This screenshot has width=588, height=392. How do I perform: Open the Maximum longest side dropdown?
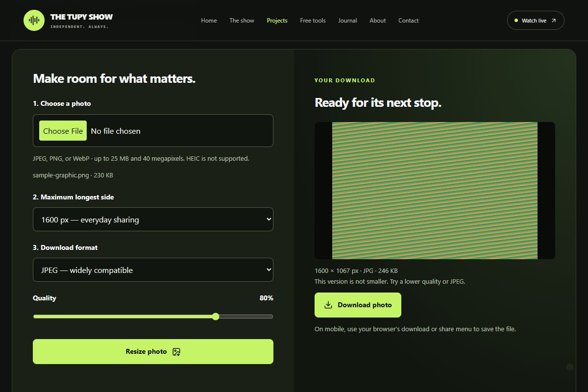click(x=153, y=220)
